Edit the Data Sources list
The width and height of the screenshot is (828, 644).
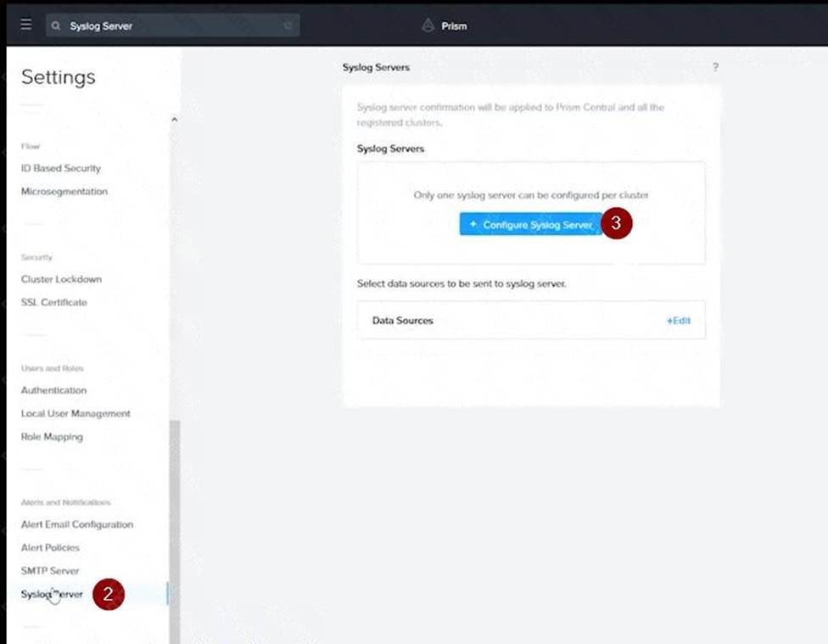pyautogui.click(x=679, y=321)
